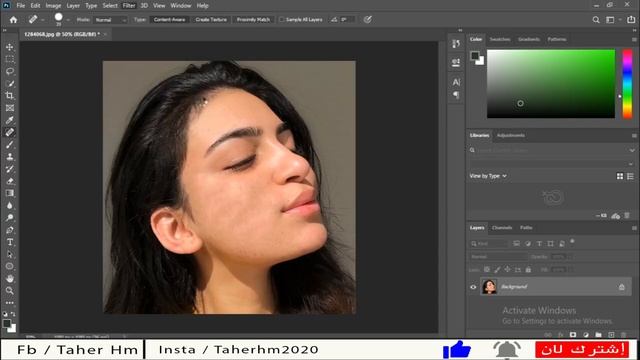Open tool preset picker arrow
This screenshot has height=360, width=640.
[42, 20]
